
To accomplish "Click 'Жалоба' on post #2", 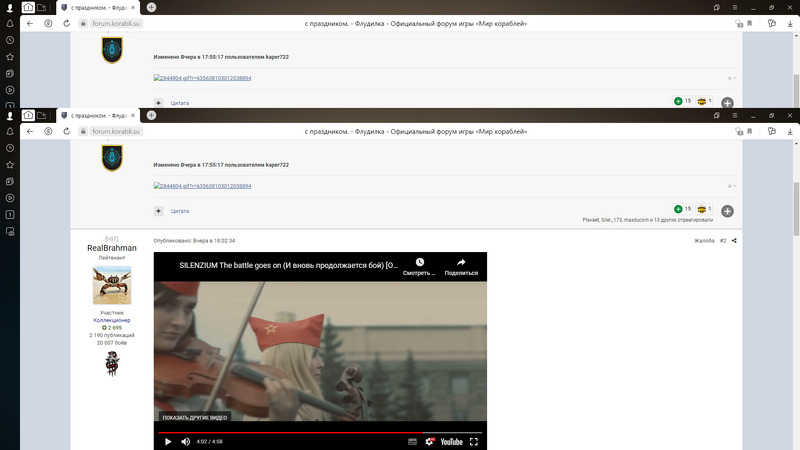I will click(x=704, y=240).
